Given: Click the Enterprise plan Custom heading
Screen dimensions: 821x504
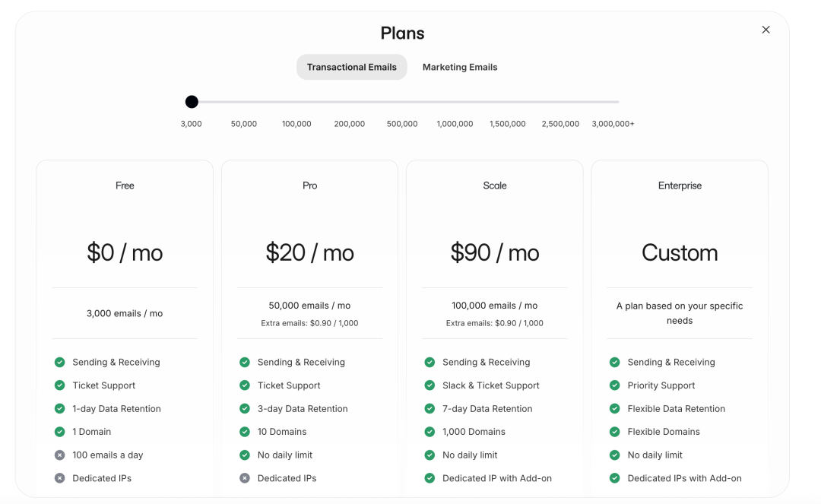Looking at the screenshot, I should [680, 252].
